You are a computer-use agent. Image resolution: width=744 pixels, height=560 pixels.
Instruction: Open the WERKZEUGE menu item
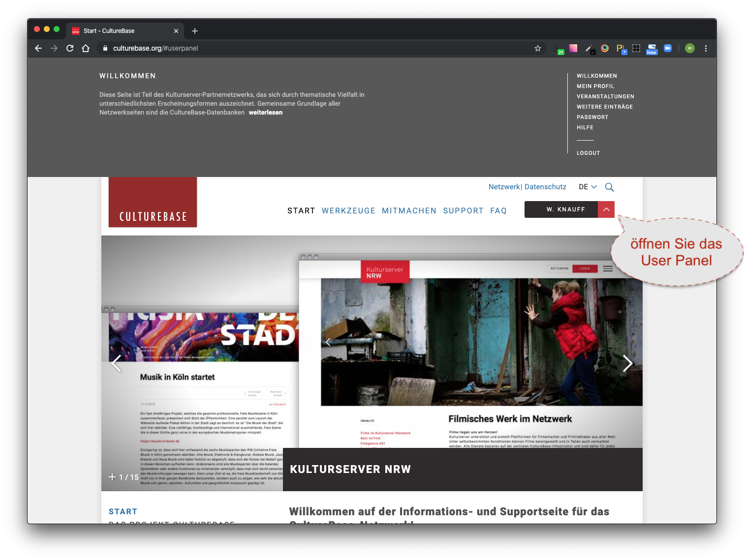click(348, 210)
